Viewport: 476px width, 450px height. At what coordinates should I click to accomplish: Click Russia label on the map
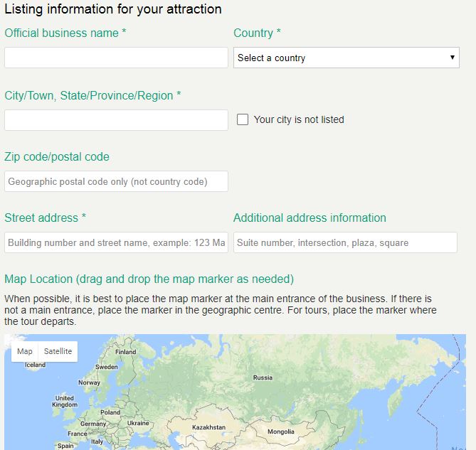(263, 377)
